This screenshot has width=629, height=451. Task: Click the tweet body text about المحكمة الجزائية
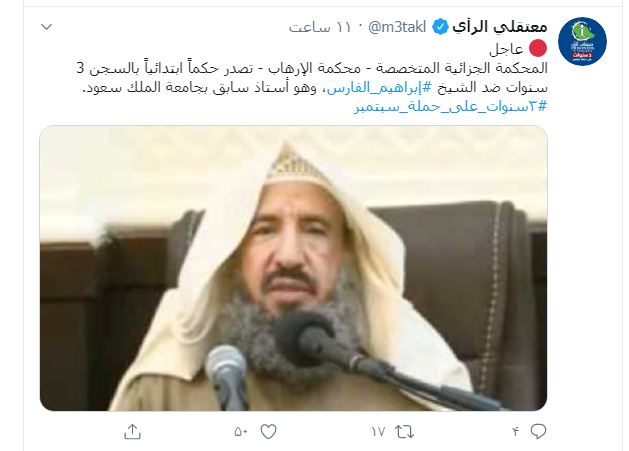pos(312,78)
